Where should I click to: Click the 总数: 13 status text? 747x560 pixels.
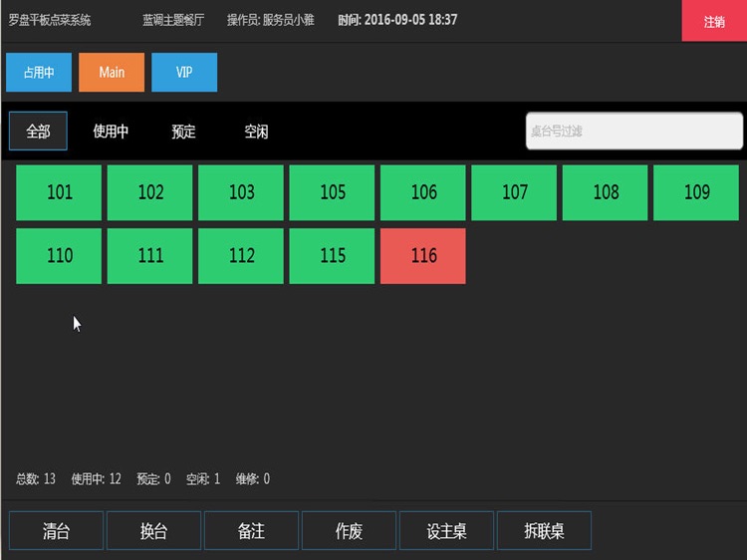(36, 478)
